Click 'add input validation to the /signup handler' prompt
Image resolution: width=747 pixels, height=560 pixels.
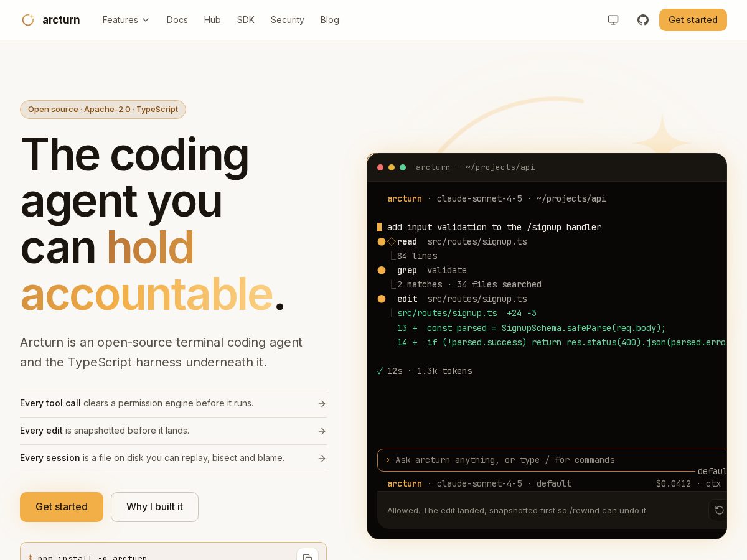[x=494, y=227]
